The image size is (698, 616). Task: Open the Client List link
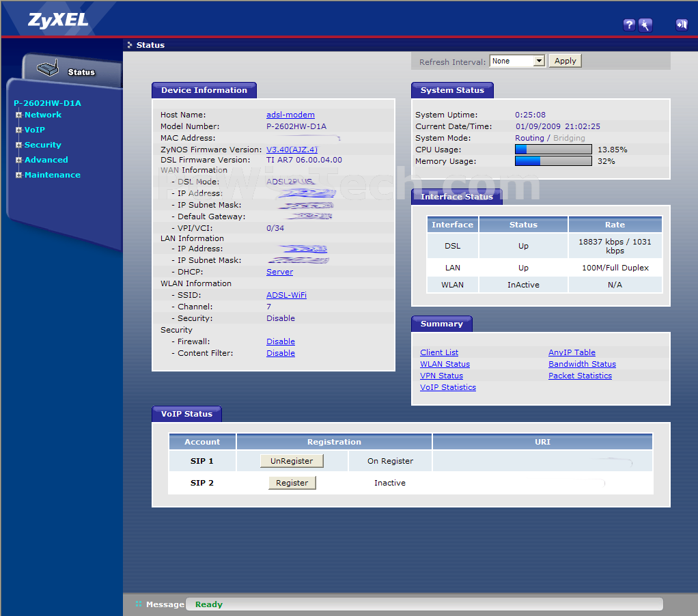(x=439, y=352)
